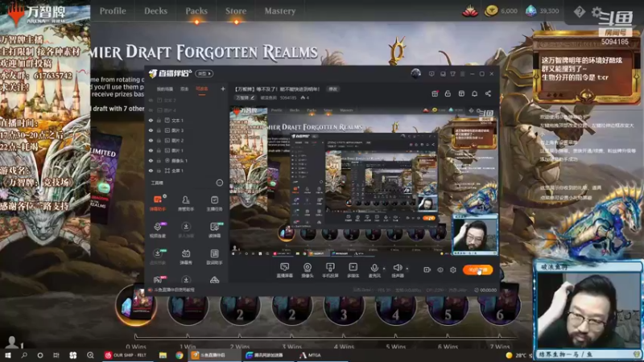Open the 房管助手 room manager tool

186,204
